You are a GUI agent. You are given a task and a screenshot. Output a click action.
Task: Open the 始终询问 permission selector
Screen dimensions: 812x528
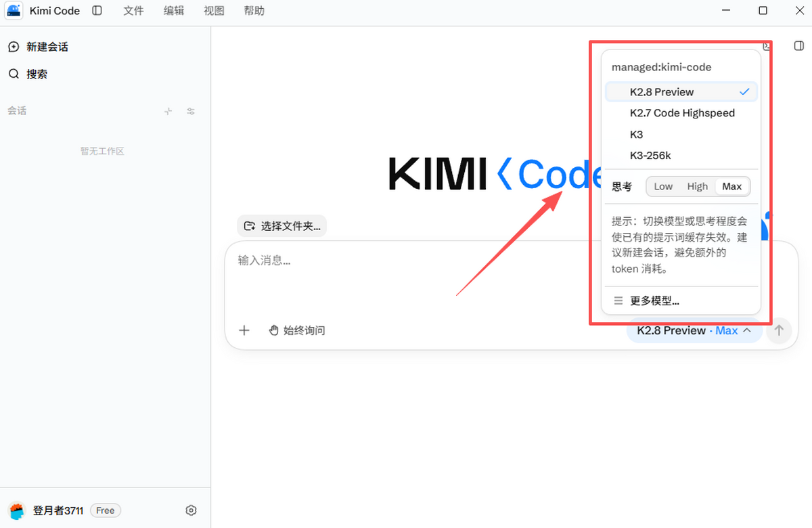coord(297,330)
